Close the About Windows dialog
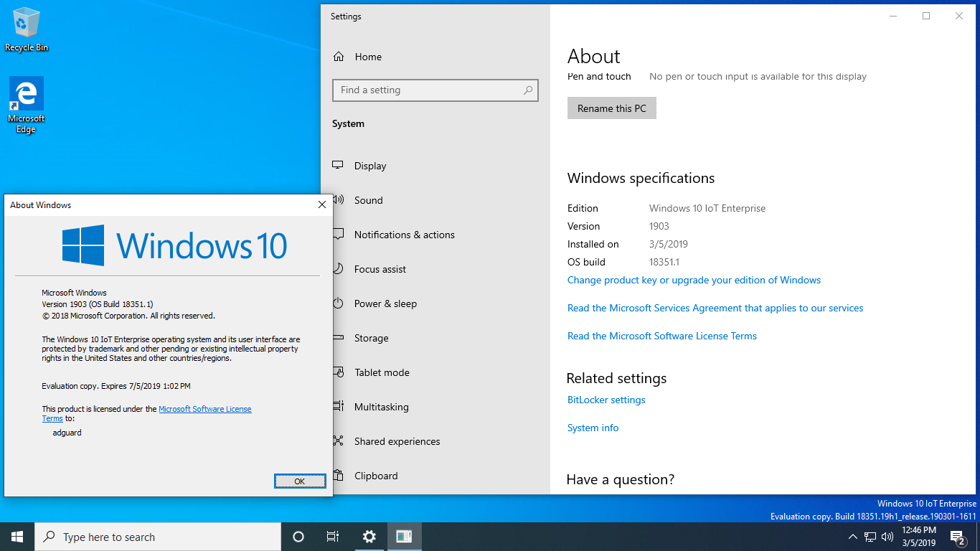Viewport: 980px width, 551px height. click(x=322, y=205)
